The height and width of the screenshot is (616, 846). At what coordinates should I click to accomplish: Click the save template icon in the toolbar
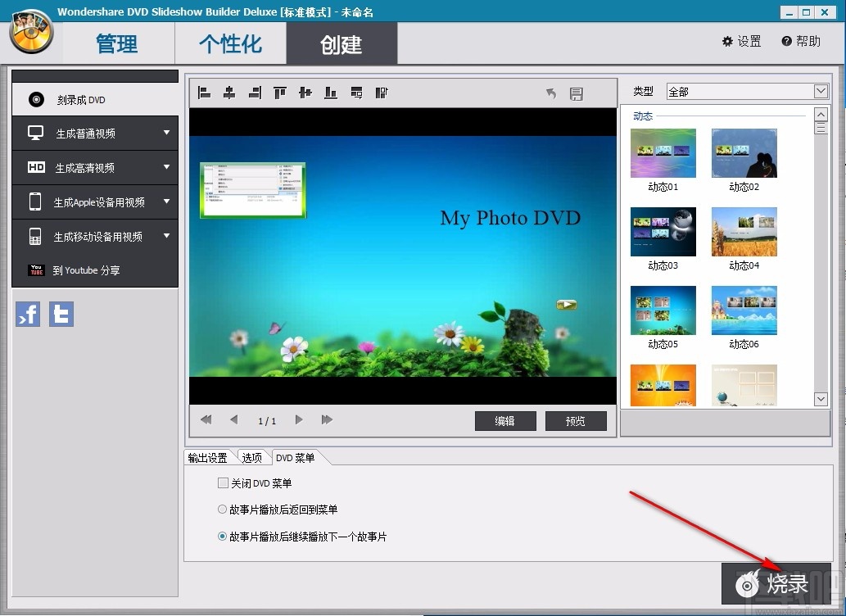click(x=576, y=93)
